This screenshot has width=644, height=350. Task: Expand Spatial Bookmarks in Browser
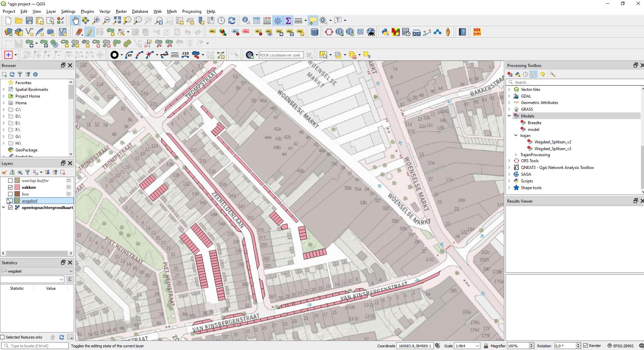(x=4, y=90)
